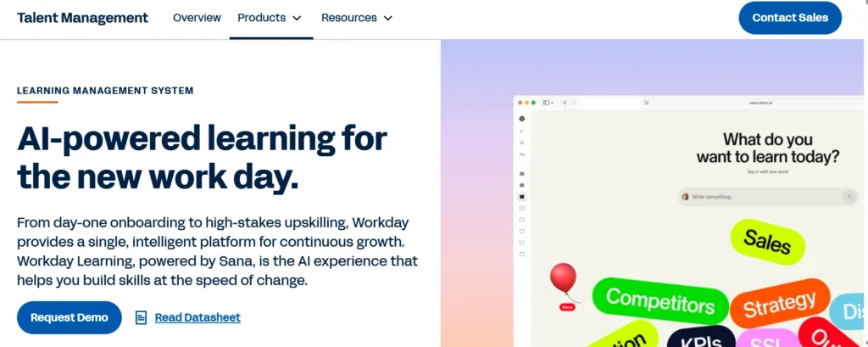Select the orange Strategy topic pill

(x=780, y=305)
